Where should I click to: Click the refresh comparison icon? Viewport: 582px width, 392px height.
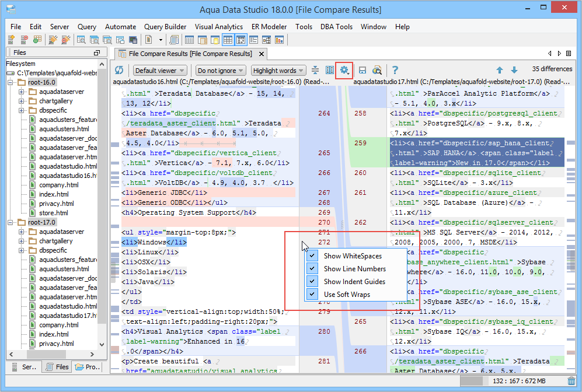(x=120, y=70)
